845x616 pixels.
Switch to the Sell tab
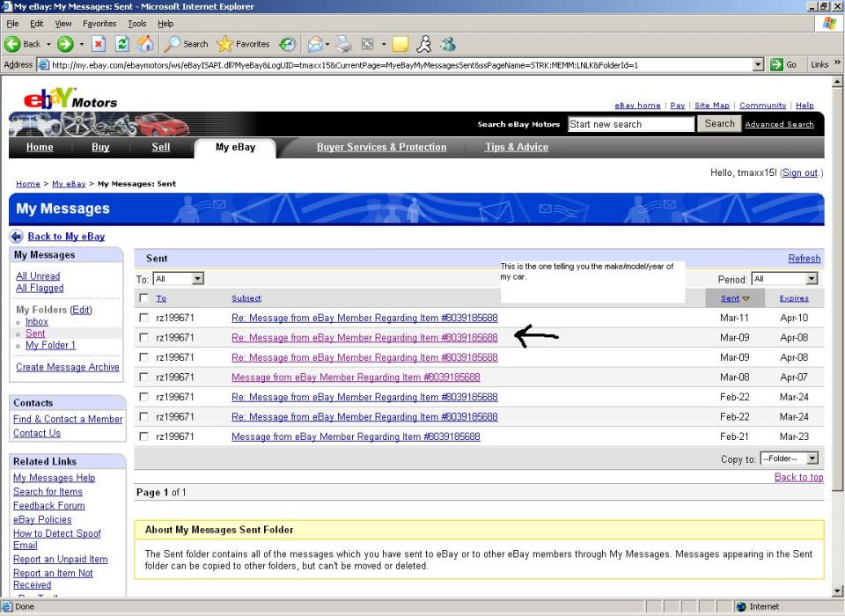(160, 147)
